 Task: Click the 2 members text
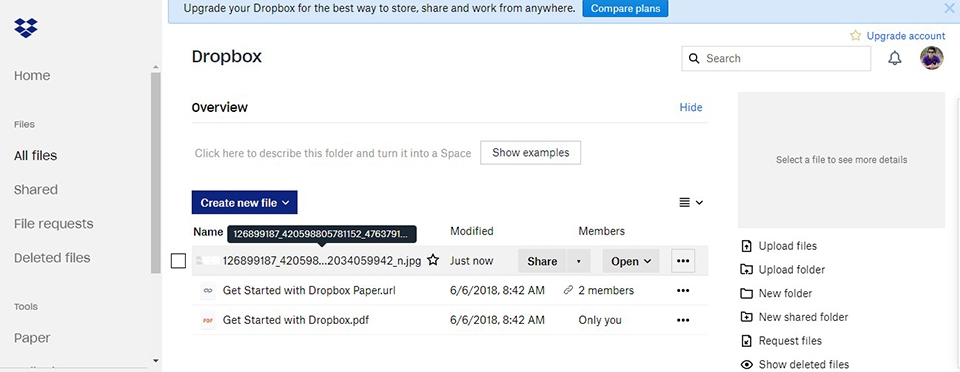(x=606, y=291)
